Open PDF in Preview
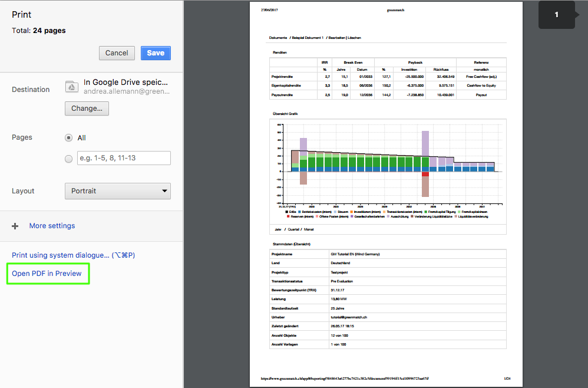The width and height of the screenshot is (588, 388). 47,274
